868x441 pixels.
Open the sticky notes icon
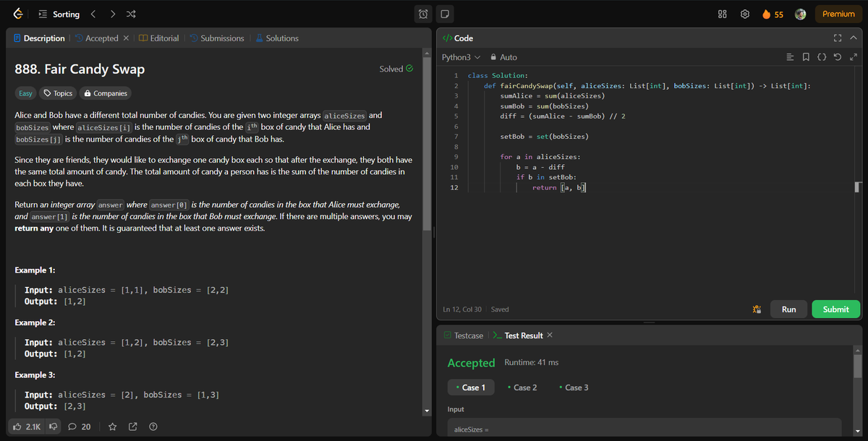pyautogui.click(x=445, y=14)
